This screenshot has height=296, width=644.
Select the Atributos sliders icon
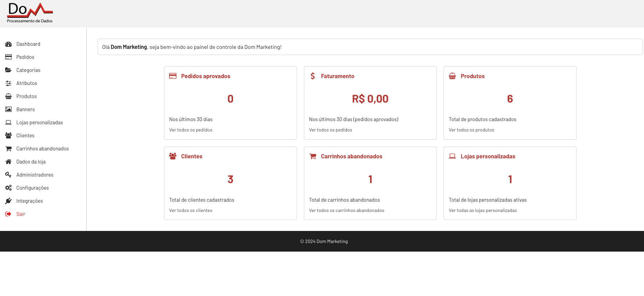[x=9, y=83]
